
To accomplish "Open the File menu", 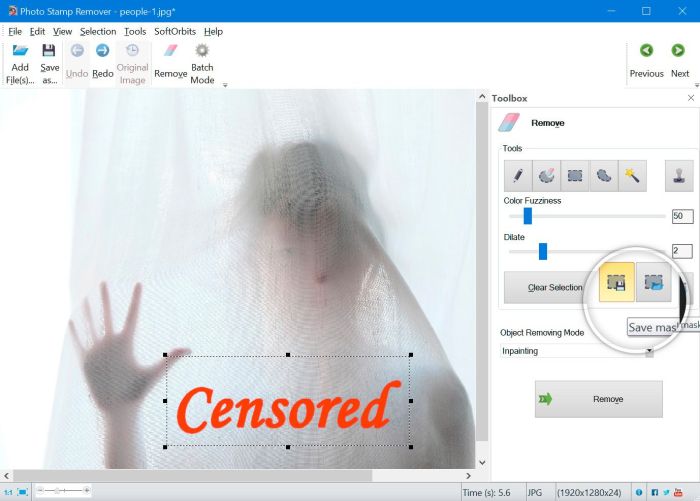I will (15, 31).
